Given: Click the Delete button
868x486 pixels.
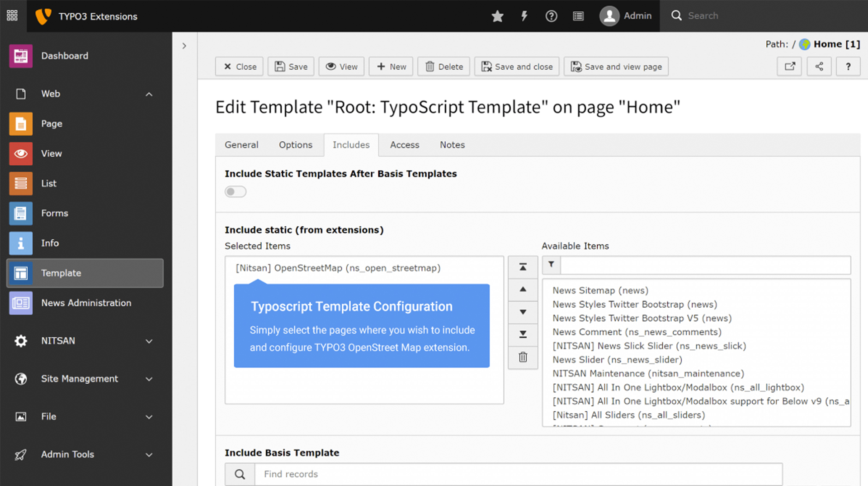Looking at the screenshot, I should click(x=443, y=67).
